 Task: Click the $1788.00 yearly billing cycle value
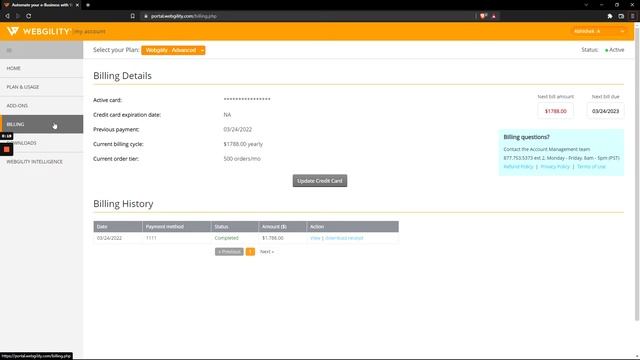tap(243, 144)
